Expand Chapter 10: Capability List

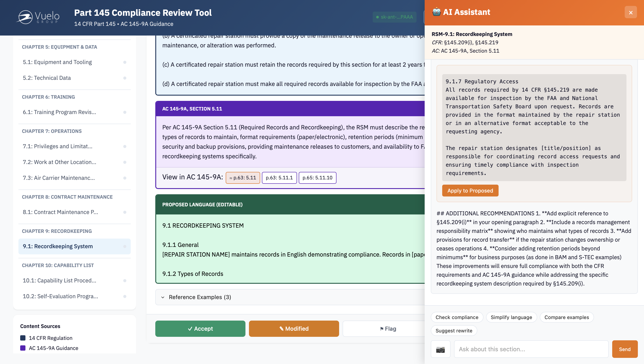[58, 265]
